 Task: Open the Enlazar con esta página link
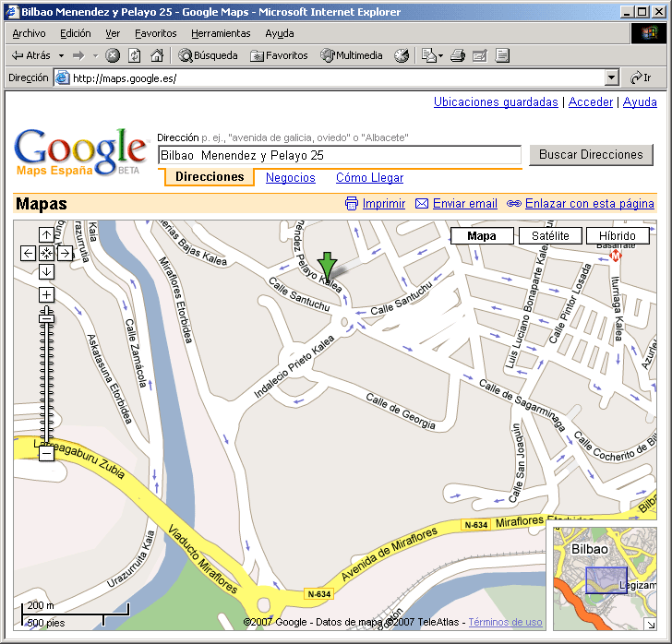[x=589, y=204]
